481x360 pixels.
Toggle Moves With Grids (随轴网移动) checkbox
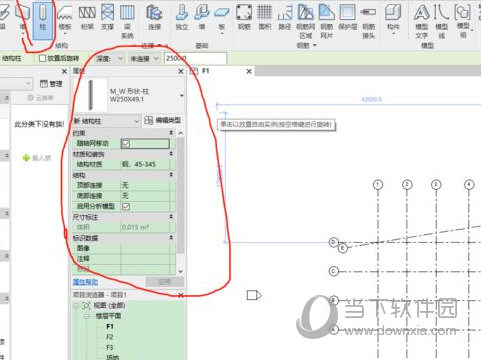[126, 143]
